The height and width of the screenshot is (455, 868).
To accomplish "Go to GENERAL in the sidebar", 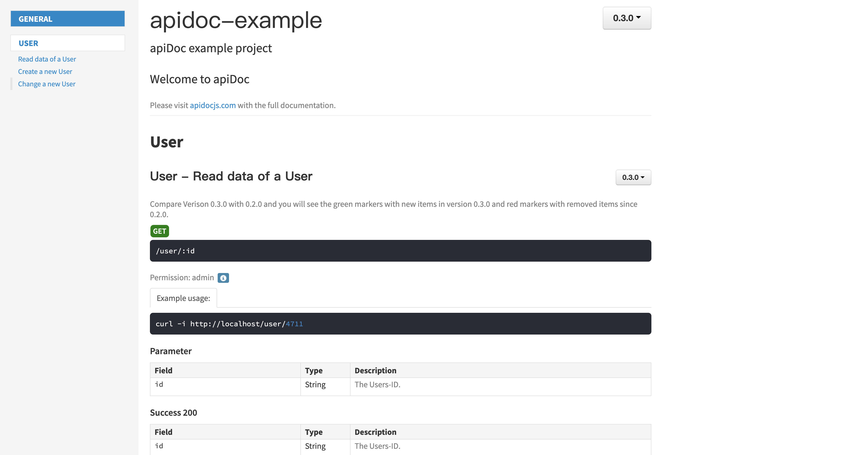I will (67, 19).
